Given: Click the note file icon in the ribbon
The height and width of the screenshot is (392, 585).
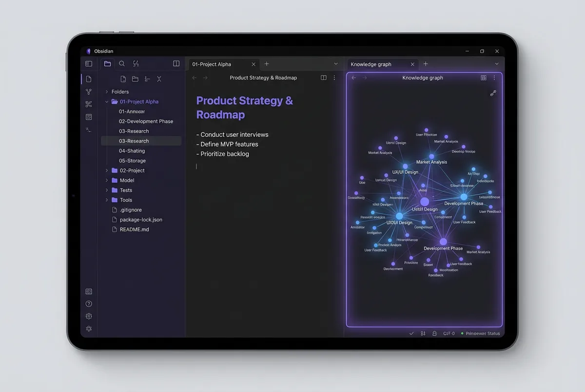Looking at the screenshot, I should coord(89,79).
